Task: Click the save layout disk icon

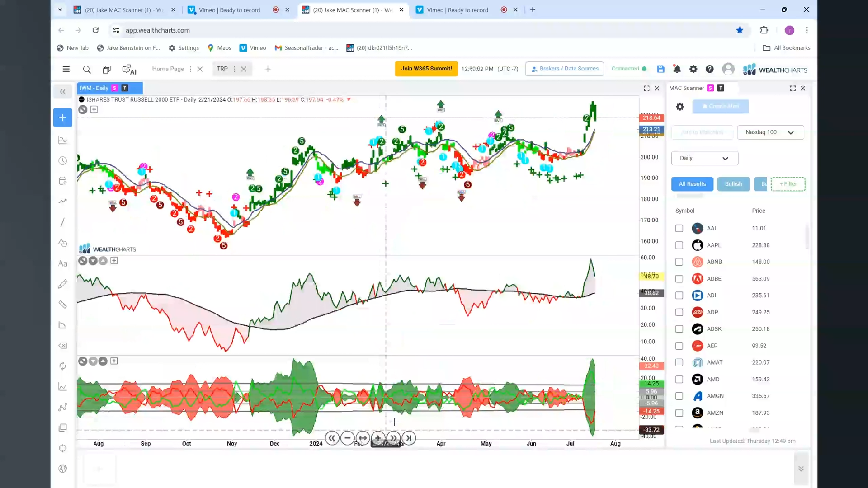Action: (660, 69)
